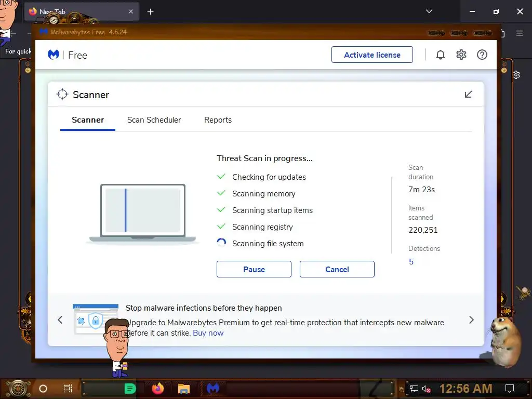Open the Scan Scheduler tab
Screen dimensions: 532x399
[154, 120]
